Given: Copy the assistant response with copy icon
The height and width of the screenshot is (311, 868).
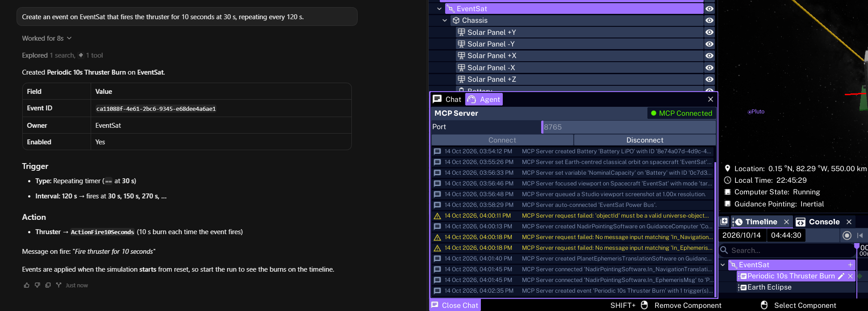Looking at the screenshot, I should (x=48, y=285).
